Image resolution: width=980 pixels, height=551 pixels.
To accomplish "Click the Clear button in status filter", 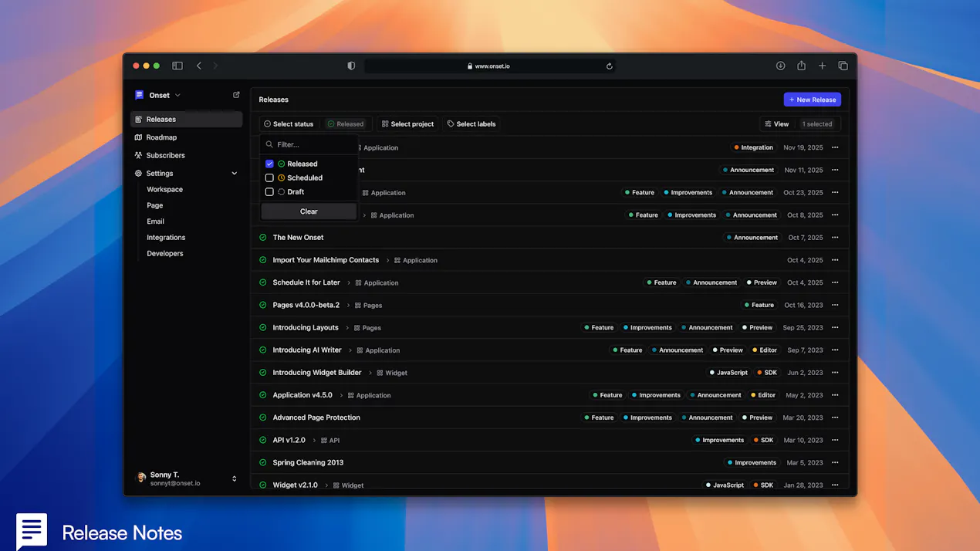I will coord(309,211).
